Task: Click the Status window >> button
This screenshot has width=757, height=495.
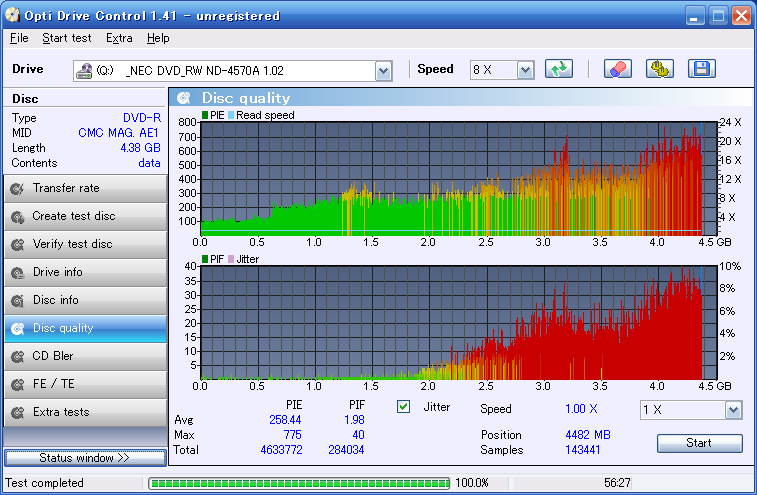Action: click(x=85, y=458)
